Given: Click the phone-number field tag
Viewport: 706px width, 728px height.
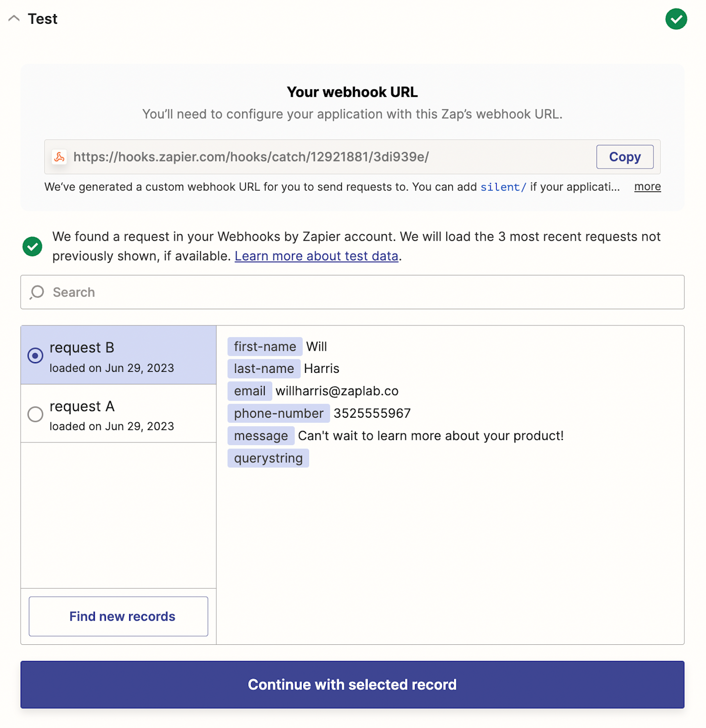Looking at the screenshot, I should [x=278, y=413].
